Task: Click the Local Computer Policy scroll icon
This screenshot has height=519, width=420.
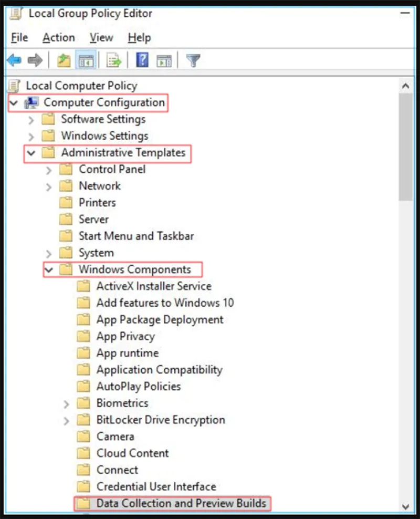Action: tap(14, 86)
